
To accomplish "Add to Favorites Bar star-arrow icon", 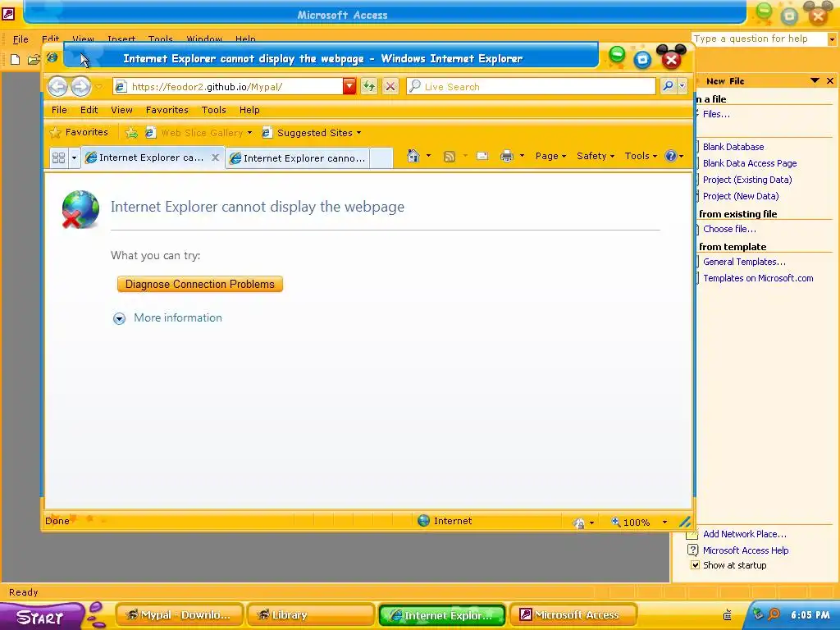I will pos(131,132).
